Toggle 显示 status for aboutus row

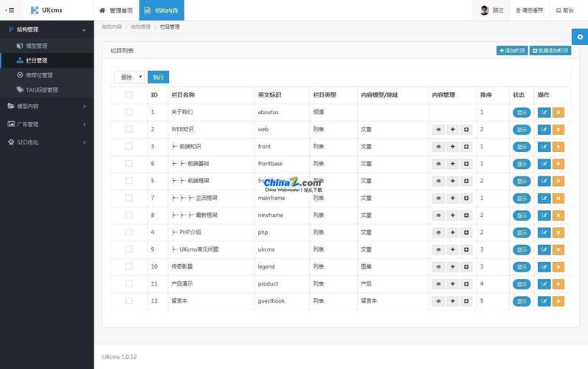pos(522,112)
